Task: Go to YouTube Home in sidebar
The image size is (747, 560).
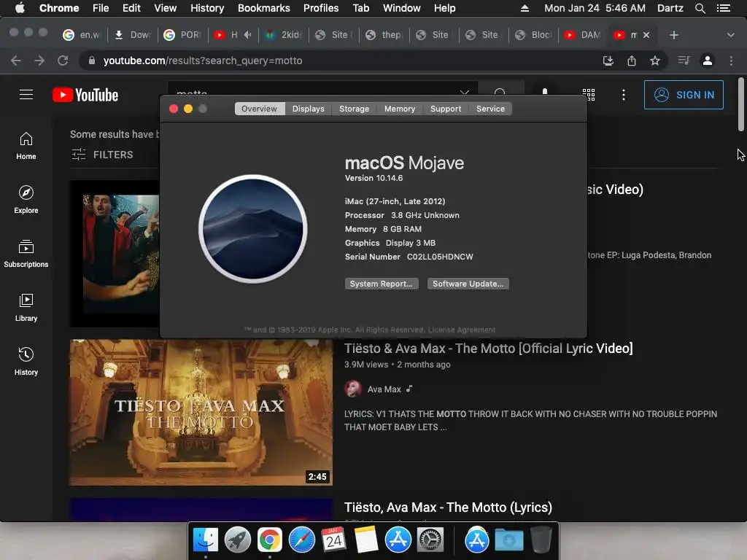Action: pos(26,146)
